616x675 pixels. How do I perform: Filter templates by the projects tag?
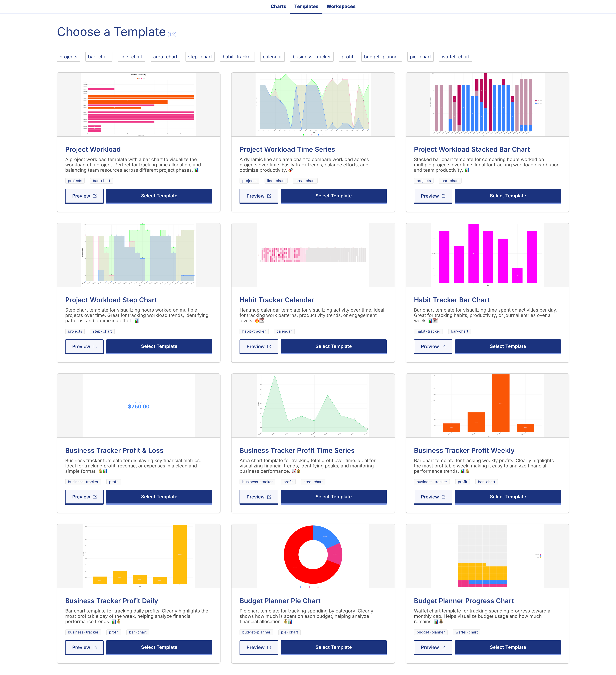click(x=68, y=57)
